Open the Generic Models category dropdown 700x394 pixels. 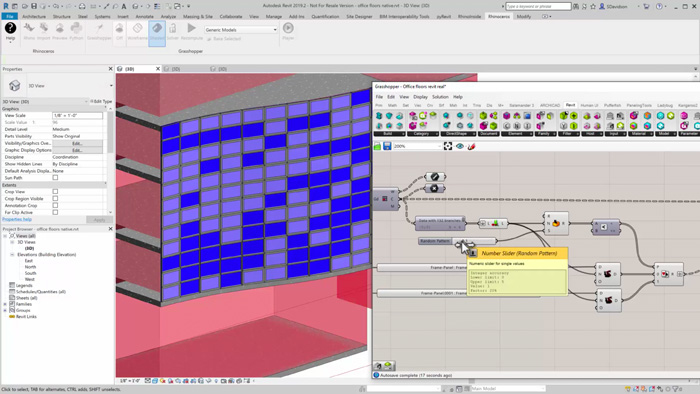(241, 30)
